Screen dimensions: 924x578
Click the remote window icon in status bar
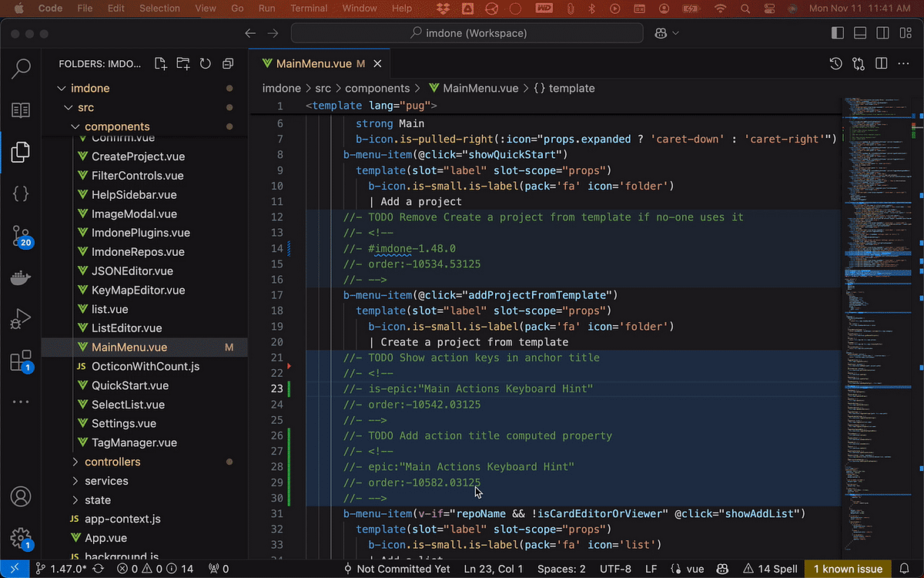14,569
